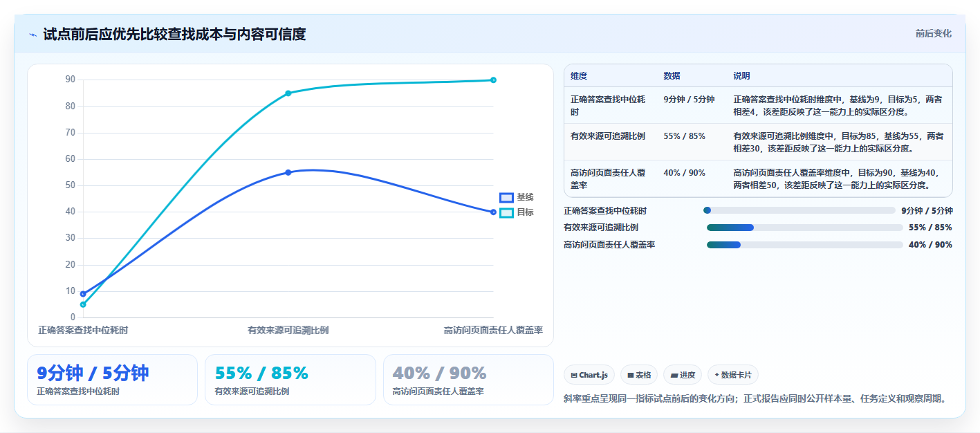This screenshot has height=433, width=980.
Task: Click the 基线 data point at 55
Action: click(x=288, y=172)
